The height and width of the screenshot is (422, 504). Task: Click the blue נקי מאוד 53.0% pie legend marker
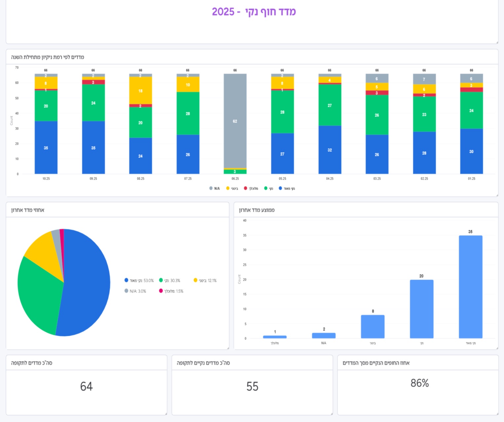point(126,280)
